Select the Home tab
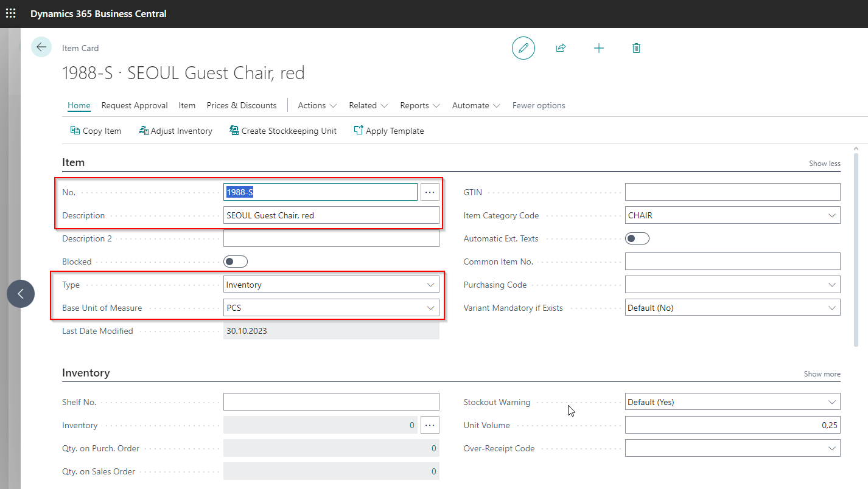The height and width of the screenshot is (489, 868). coord(79,105)
